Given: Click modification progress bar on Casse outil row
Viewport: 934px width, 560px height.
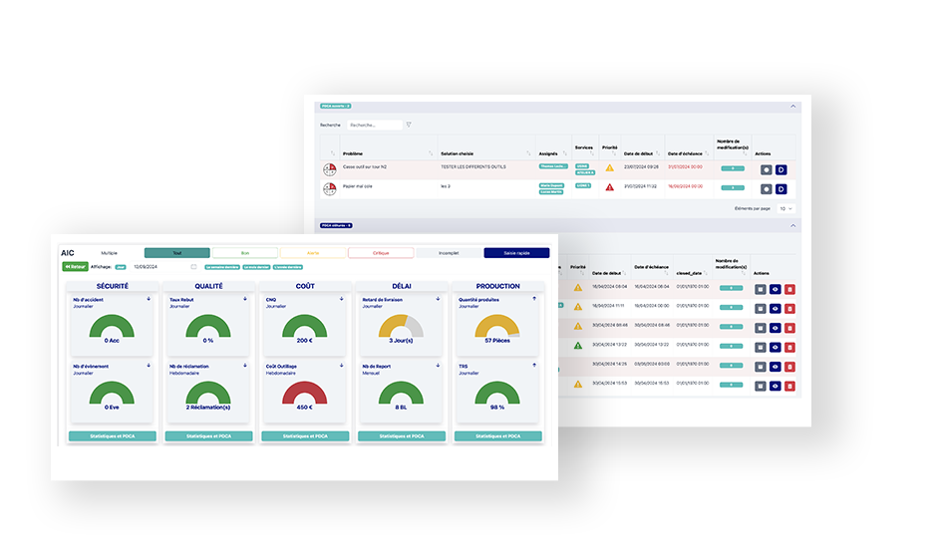Looking at the screenshot, I should (x=733, y=168).
